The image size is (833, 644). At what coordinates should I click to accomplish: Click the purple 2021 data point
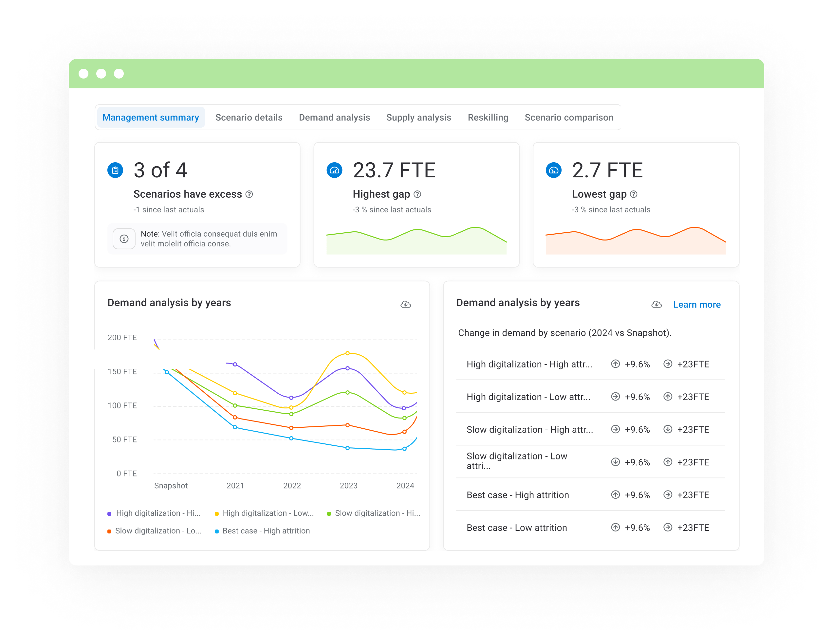(x=235, y=365)
